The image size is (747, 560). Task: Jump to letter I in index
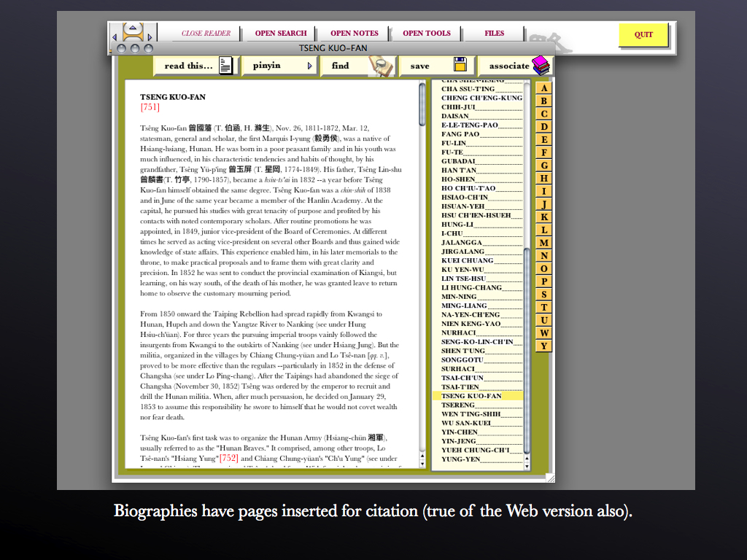543,191
